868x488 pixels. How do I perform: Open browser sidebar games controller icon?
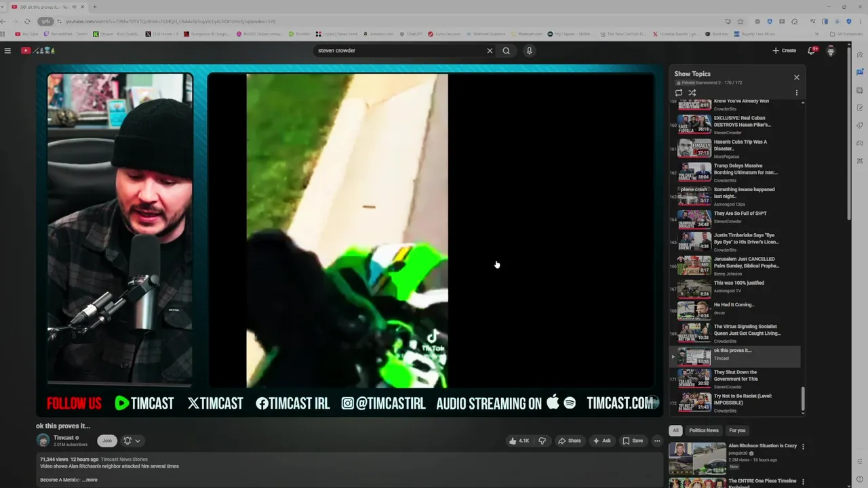[860, 143]
